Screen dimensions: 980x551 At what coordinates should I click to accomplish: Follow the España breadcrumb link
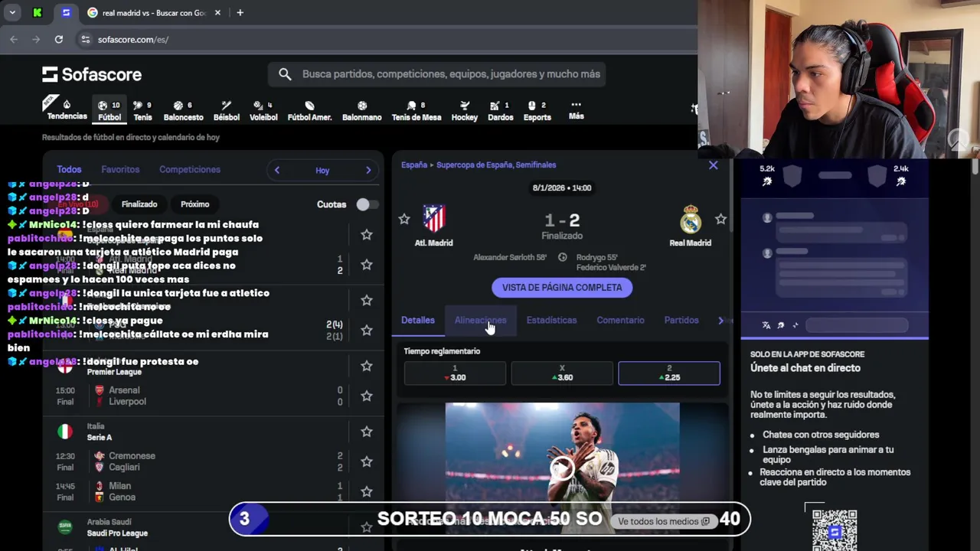pos(414,165)
